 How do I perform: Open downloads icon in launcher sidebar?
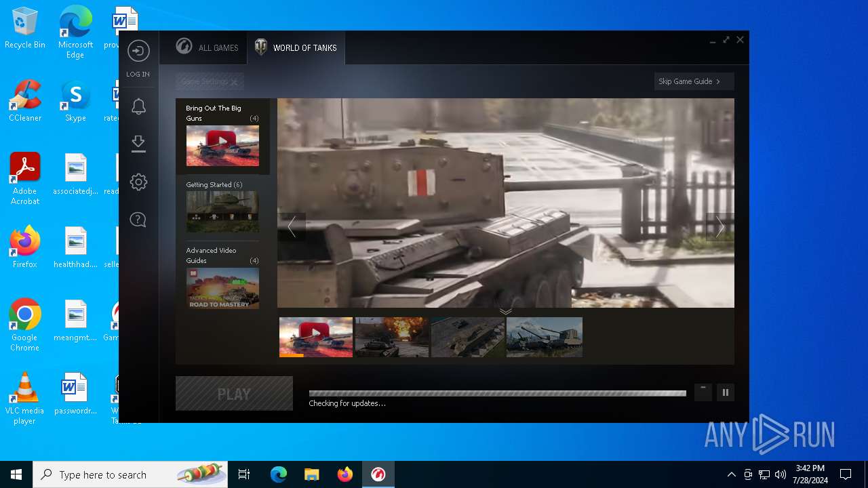[x=138, y=144]
